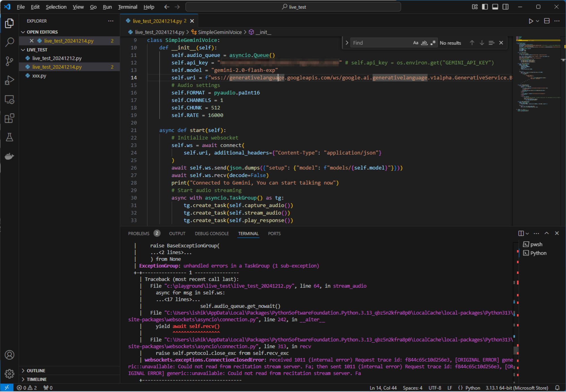566x392 pixels.
Task: Switch to the OUTPUT panel tab
Action: tap(177, 234)
